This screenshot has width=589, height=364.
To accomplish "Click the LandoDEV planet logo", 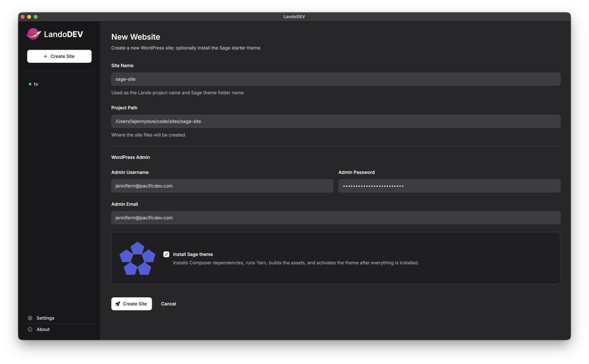I will (33, 34).
